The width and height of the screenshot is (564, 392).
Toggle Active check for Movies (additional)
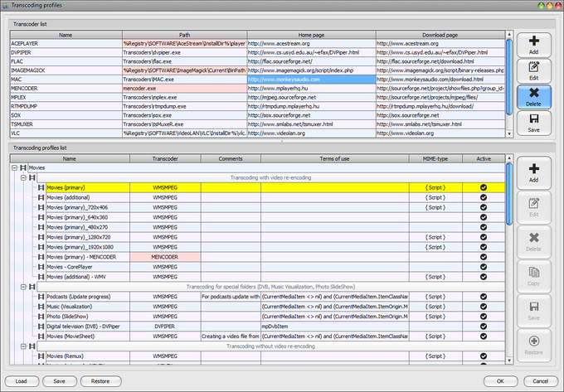coord(484,197)
